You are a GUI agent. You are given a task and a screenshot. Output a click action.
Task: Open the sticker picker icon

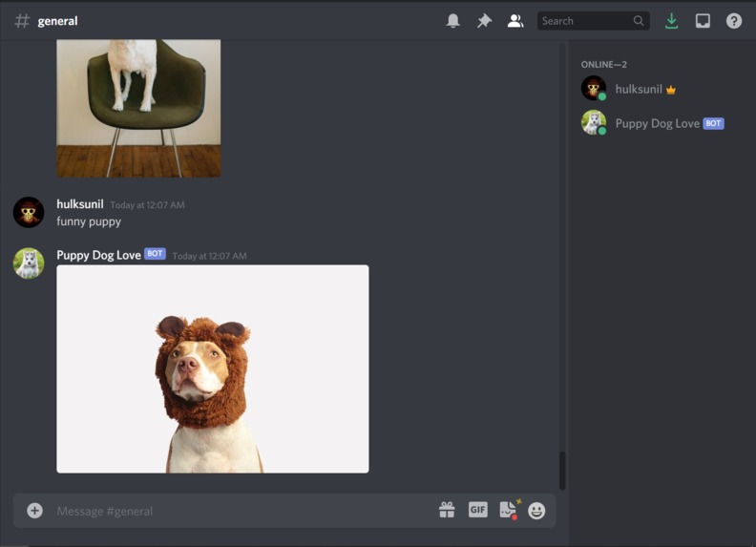[509, 510]
